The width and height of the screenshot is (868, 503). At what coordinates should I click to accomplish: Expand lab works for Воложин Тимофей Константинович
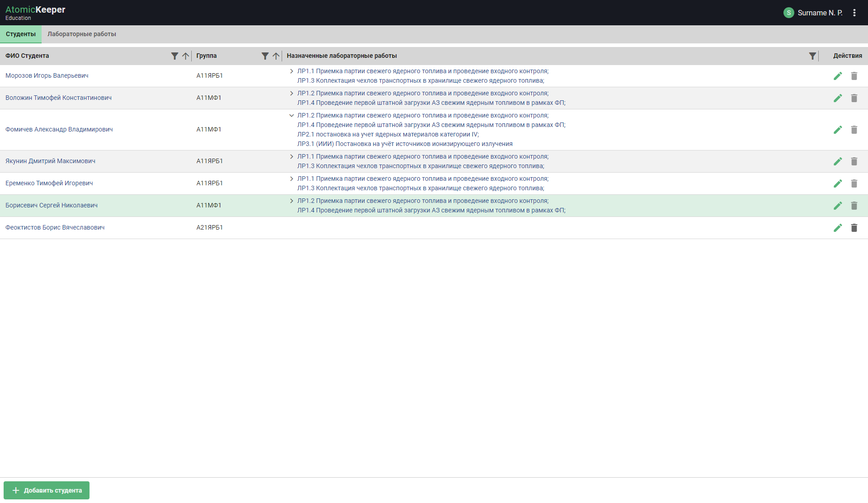tap(292, 94)
